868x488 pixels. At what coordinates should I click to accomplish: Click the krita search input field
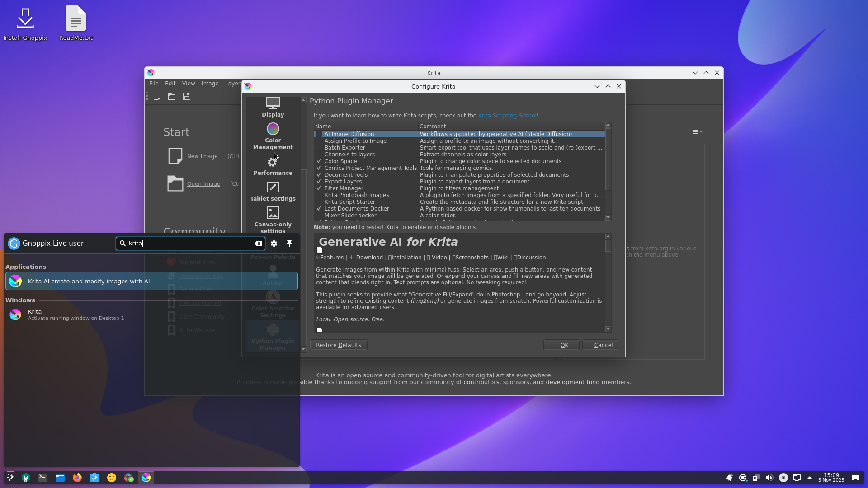[190, 244]
